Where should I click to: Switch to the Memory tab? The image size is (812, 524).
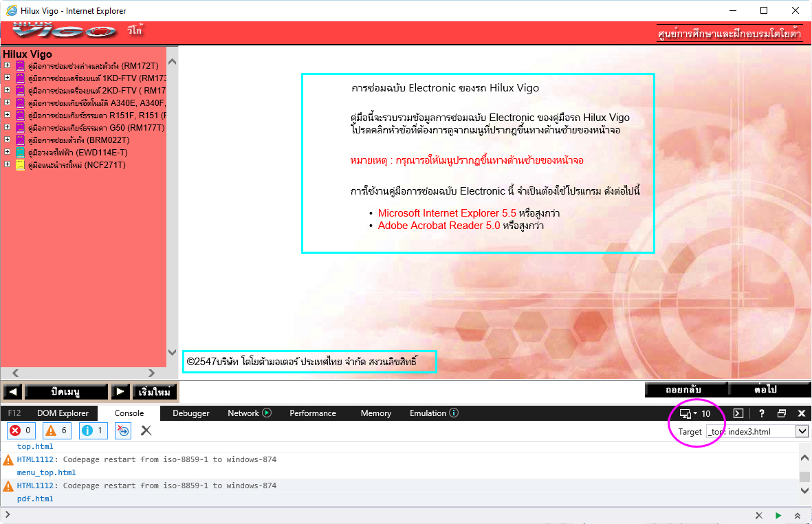(376, 413)
